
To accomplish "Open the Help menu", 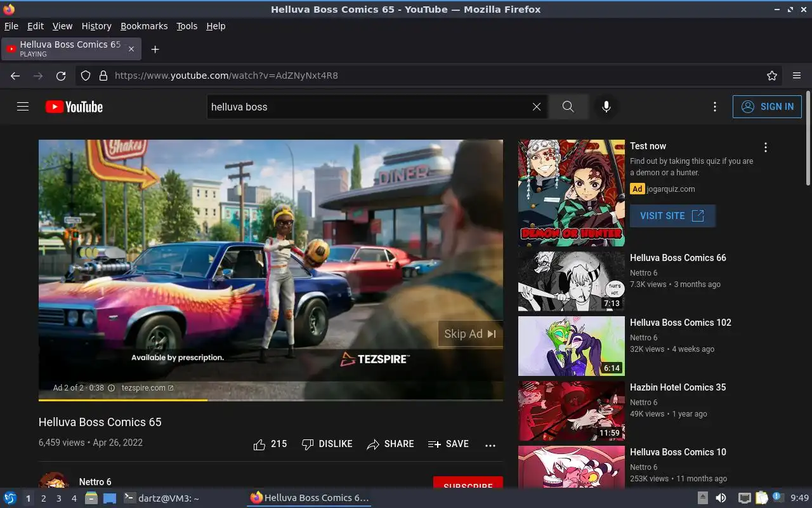I will pyautogui.click(x=216, y=26).
